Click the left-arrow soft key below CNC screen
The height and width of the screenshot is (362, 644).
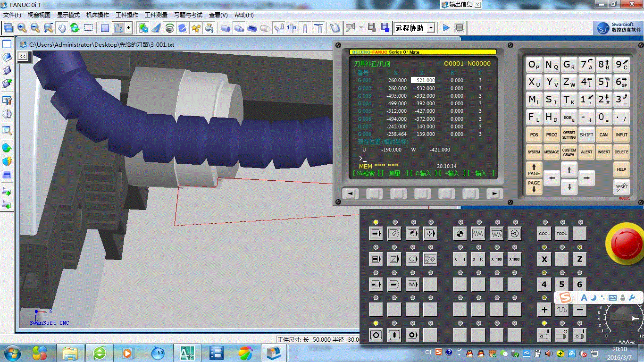pyautogui.click(x=350, y=194)
